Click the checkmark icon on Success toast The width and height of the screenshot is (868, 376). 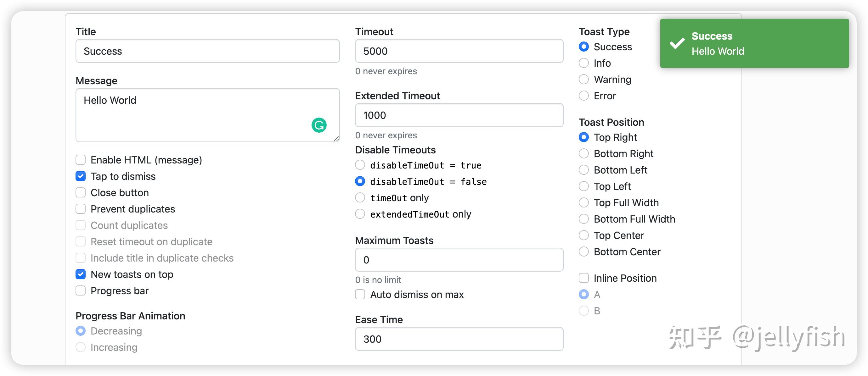(677, 43)
